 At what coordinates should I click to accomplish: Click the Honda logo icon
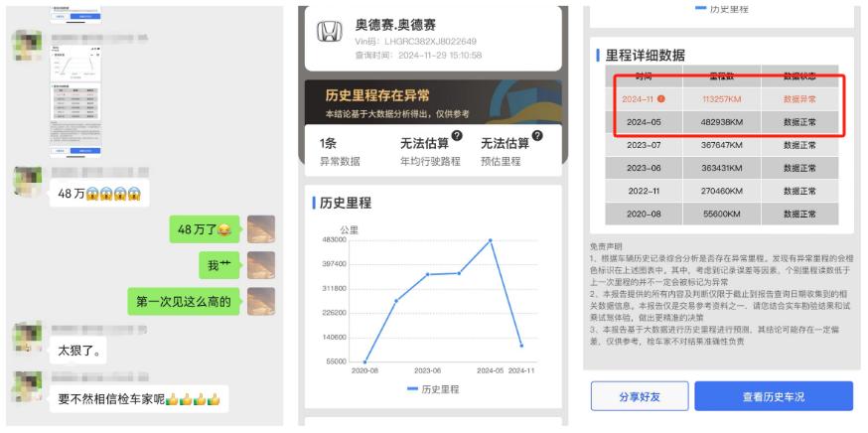(x=329, y=33)
